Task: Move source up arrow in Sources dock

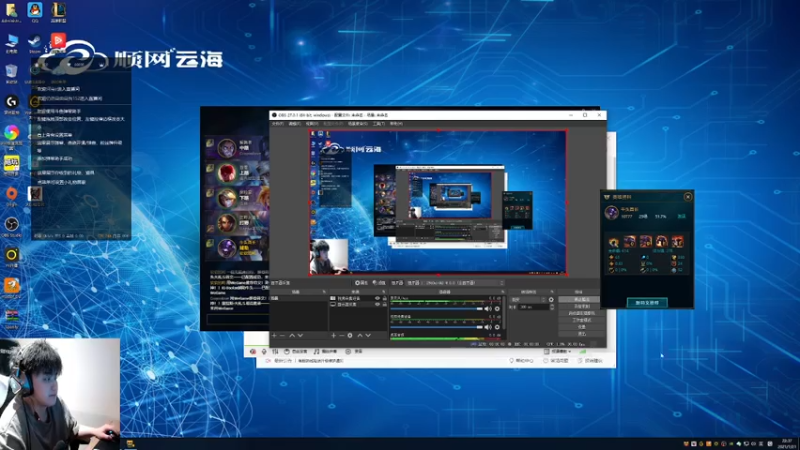Action: click(360, 335)
